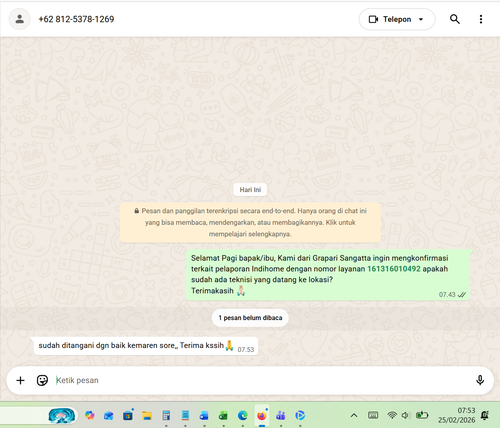Click the Hari Ini date label
Image resolution: width=500 pixels, height=428 pixels.
coord(250,190)
